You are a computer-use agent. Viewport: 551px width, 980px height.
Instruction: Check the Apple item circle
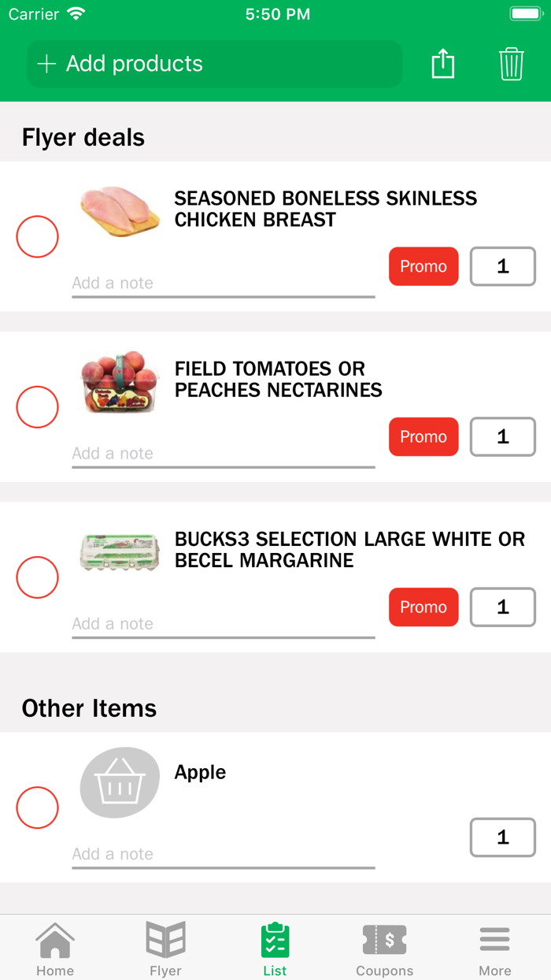pyautogui.click(x=37, y=807)
